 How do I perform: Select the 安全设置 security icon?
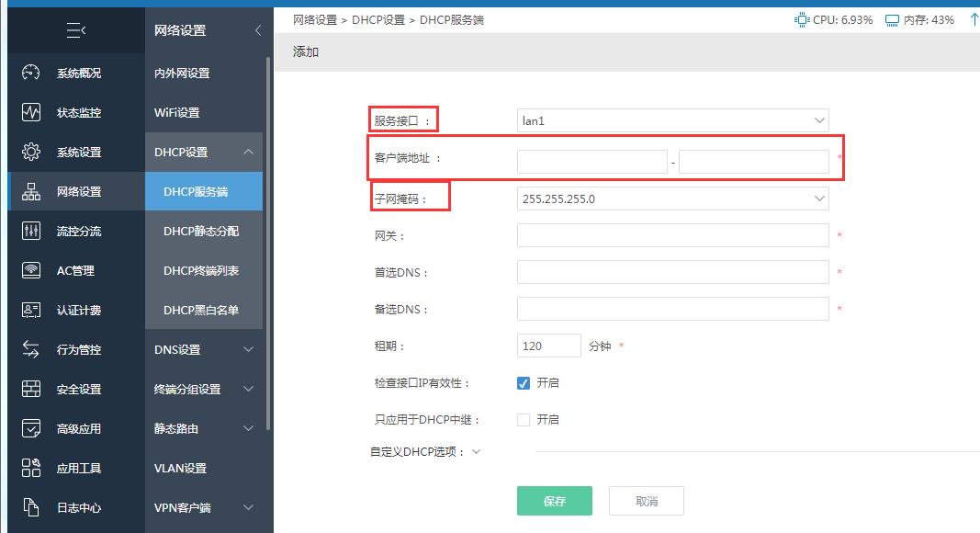(28, 389)
